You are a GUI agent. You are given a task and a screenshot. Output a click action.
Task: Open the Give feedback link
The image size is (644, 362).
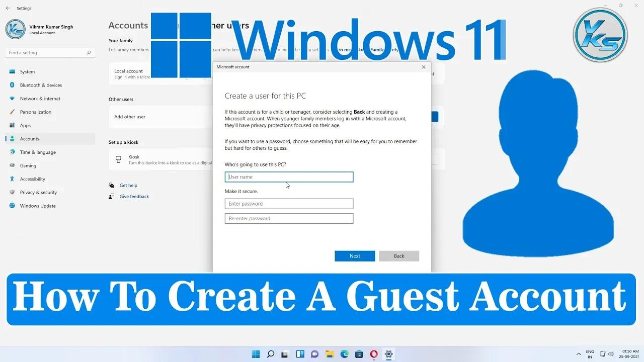tap(134, 197)
